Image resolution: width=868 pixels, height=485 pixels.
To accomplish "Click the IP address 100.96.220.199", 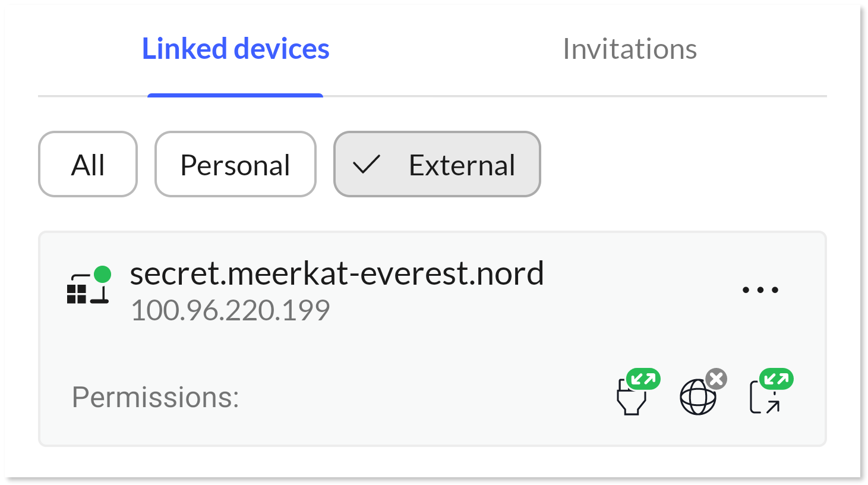I will click(x=231, y=309).
